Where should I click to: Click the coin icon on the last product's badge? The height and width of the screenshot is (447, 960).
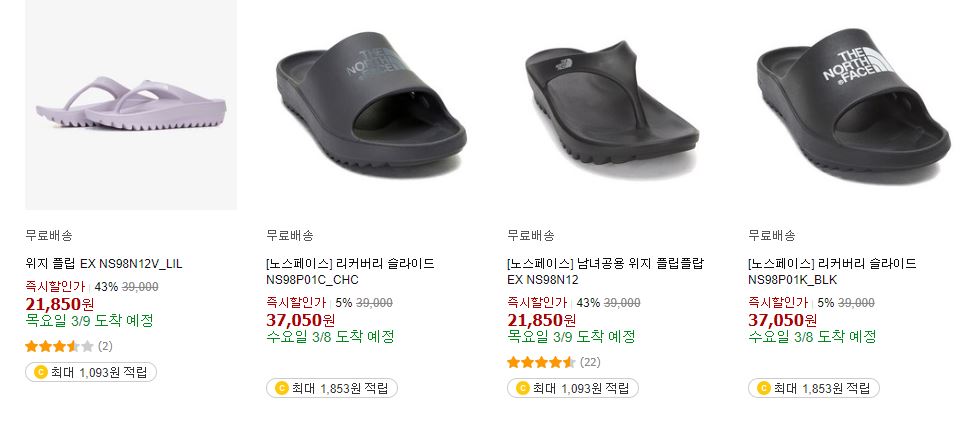coord(764,388)
